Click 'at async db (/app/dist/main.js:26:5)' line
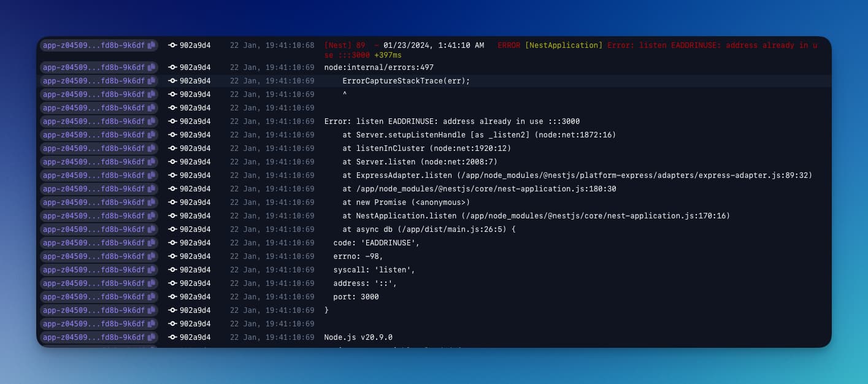This screenshot has width=868, height=384. 429,229
